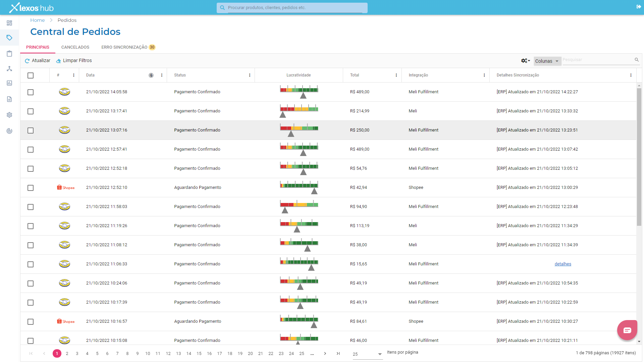Viewport: 644px width, 362px height.
Task: Click the profitability gauge of the first order
Action: tap(299, 92)
